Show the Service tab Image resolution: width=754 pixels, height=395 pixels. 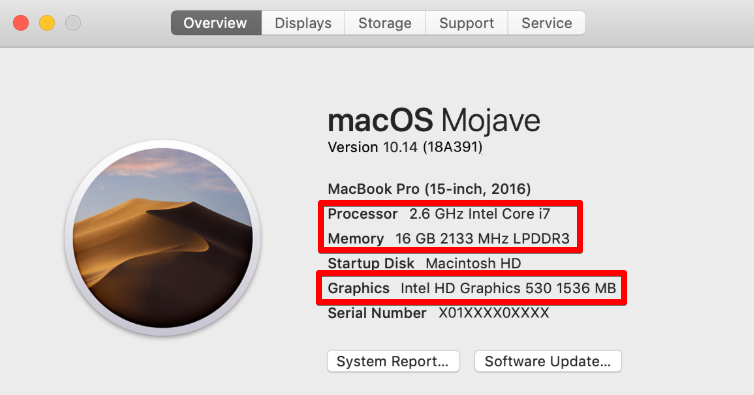coord(547,23)
